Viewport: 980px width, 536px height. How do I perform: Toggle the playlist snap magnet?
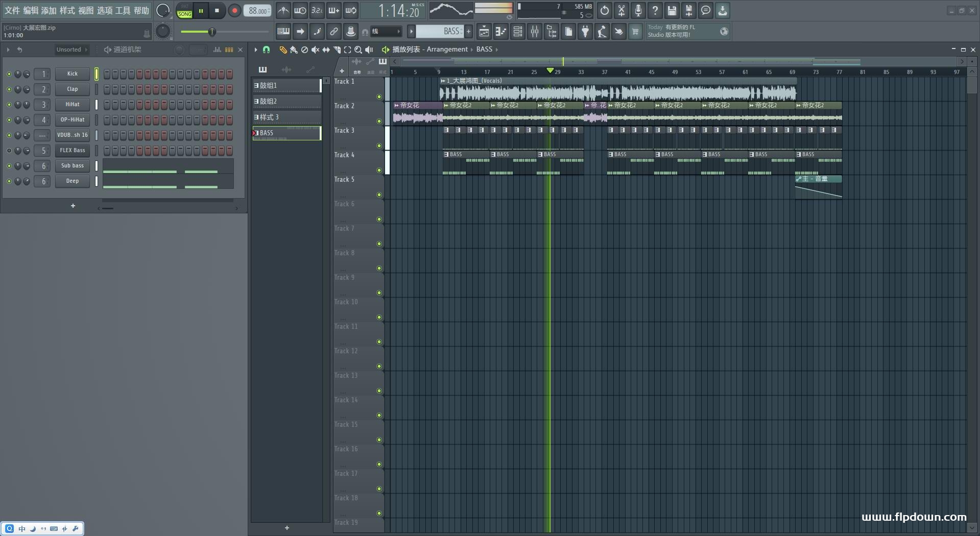266,50
